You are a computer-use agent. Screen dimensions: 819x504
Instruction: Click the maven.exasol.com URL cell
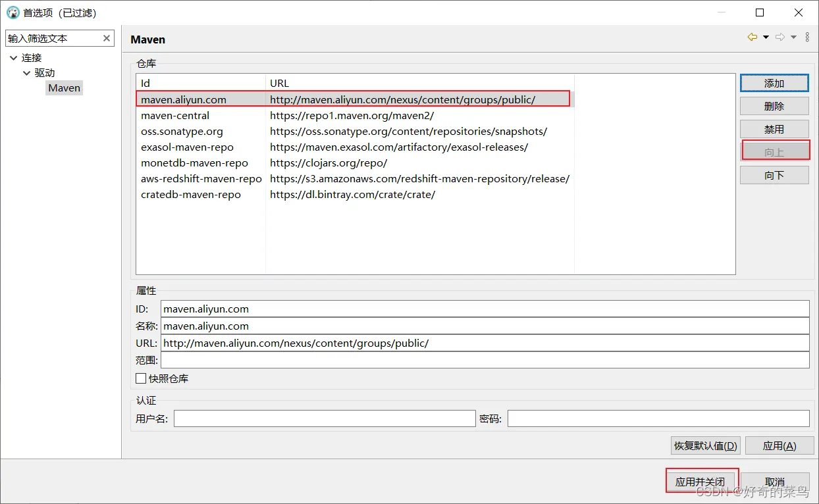(x=399, y=147)
